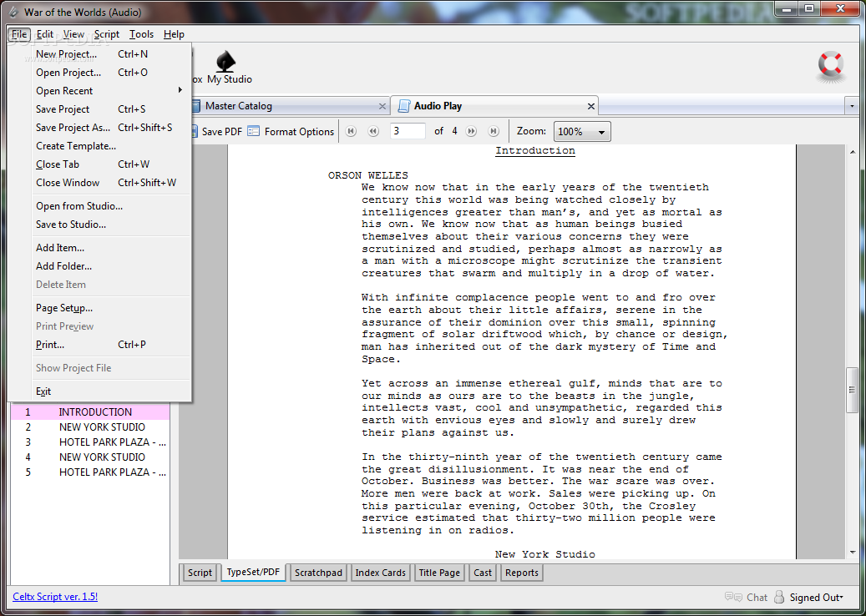Viewport: 866px width, 616px height.
Task: Open the Edit menu
Action: [45, 34]
